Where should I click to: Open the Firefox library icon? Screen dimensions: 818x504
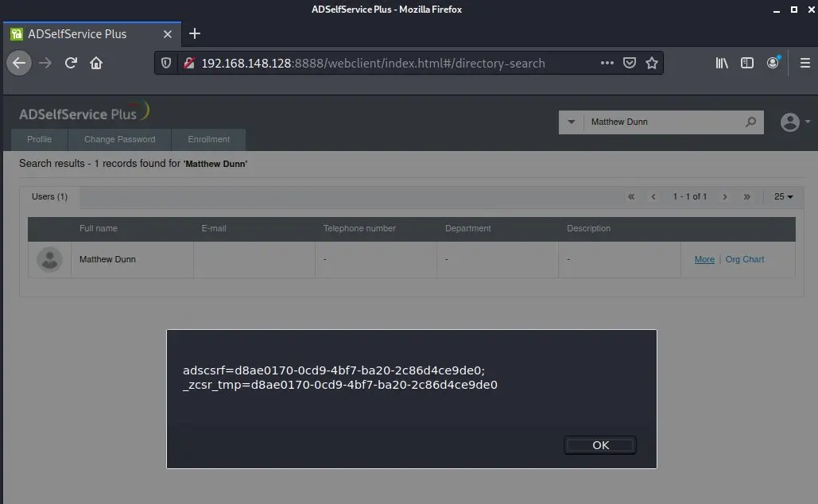(x=721, y=63)
